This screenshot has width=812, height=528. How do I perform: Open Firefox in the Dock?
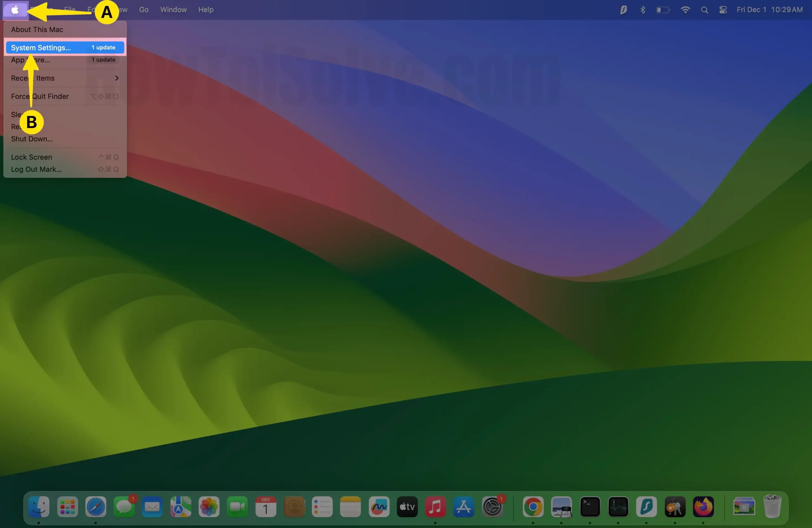(703, 507)
